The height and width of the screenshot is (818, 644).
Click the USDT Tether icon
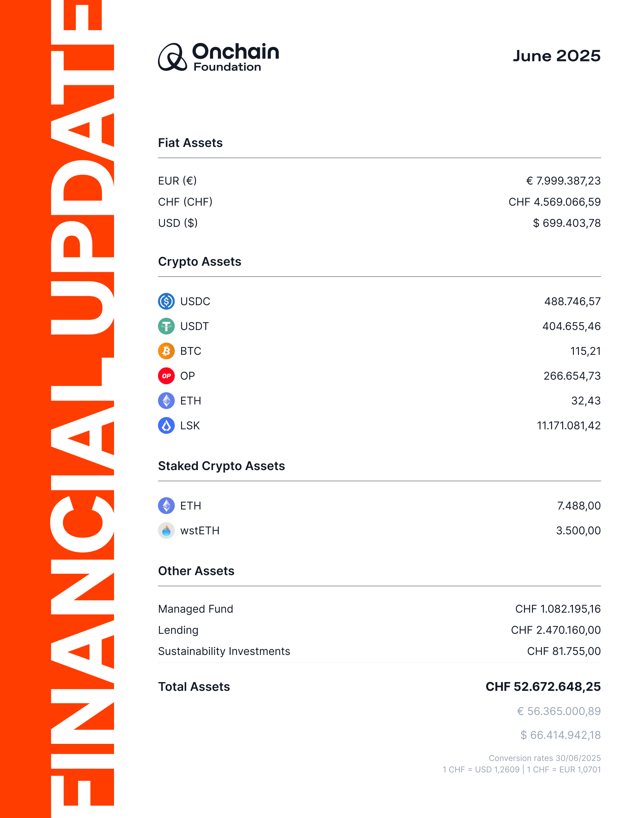(x=166, y=326)
